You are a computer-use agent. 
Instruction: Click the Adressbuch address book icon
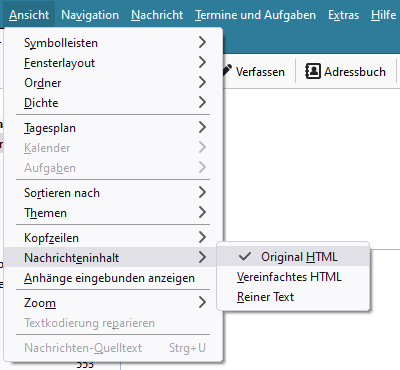tap(313, 71)
